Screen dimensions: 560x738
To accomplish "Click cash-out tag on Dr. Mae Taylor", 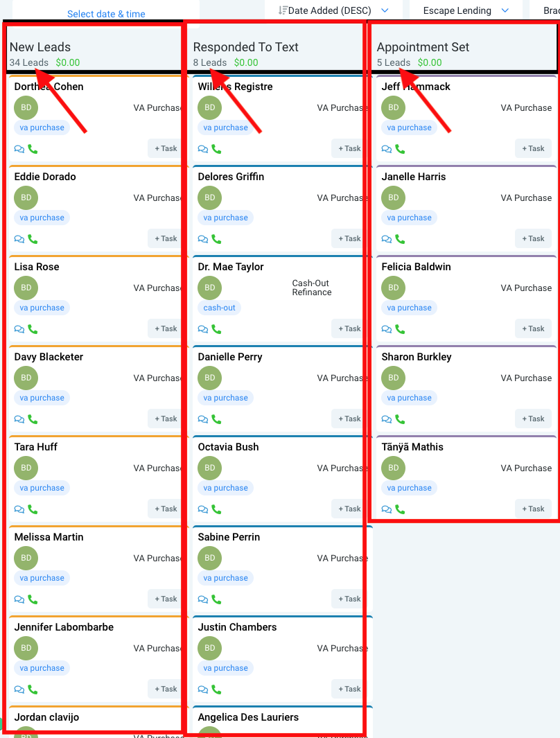I will (219, 308).
